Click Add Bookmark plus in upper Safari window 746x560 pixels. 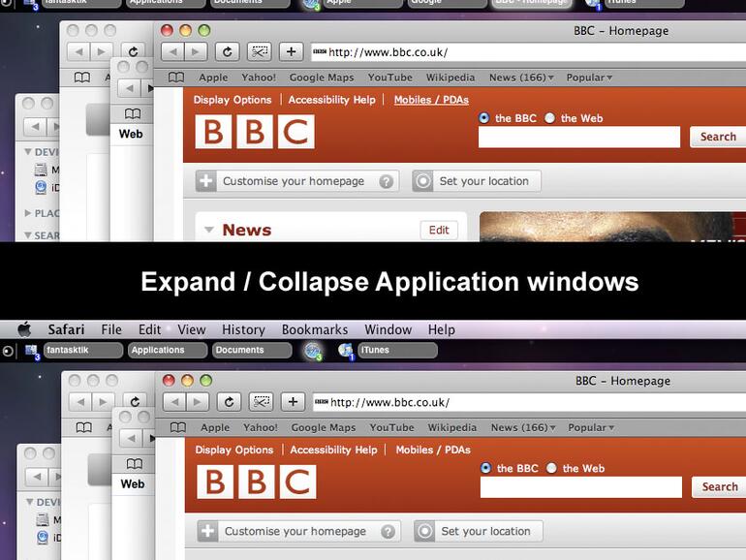pos(292,51)
